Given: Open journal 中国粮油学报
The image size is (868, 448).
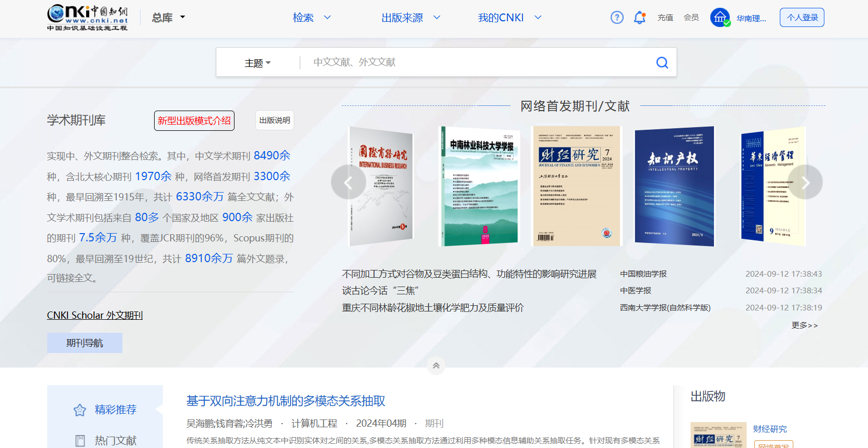Looking at the screenshot, I should coord(643,274).
